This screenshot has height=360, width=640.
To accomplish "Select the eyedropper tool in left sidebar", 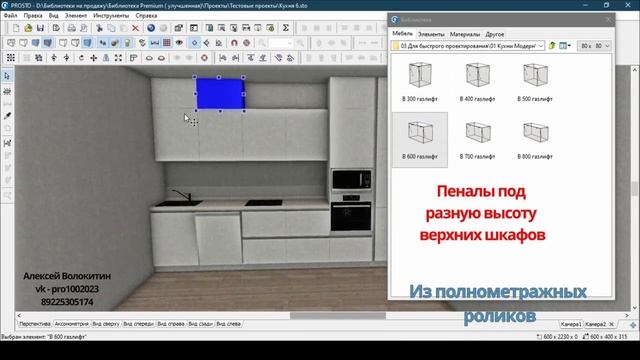I will pyautogui.click(x=7, y=116).
